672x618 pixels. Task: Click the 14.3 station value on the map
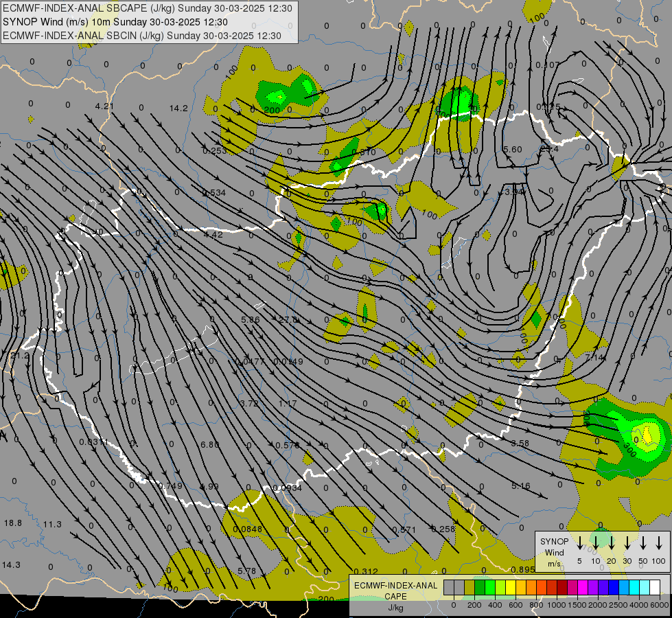pyautogui.click(x=11, y=565)
